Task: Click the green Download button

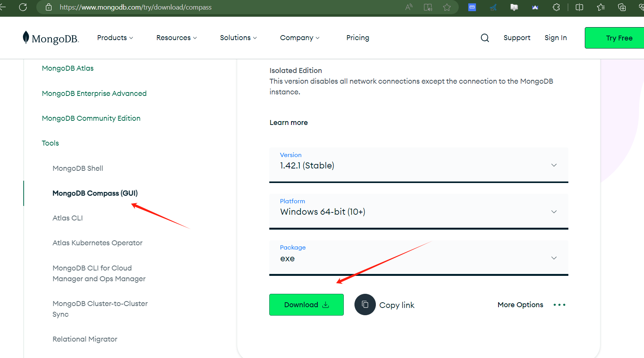Action: [x=306, y=305]
